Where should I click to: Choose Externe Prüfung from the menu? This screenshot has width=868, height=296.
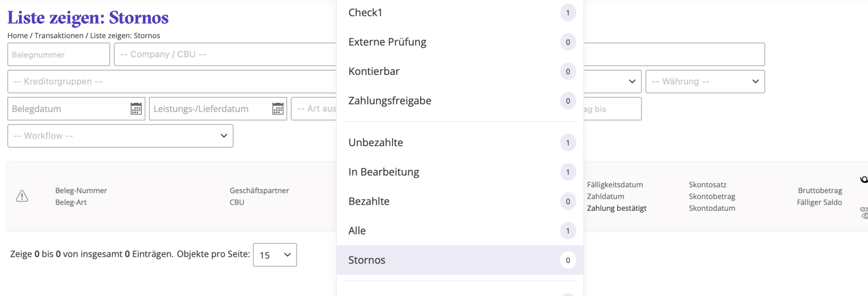point(460,42)
